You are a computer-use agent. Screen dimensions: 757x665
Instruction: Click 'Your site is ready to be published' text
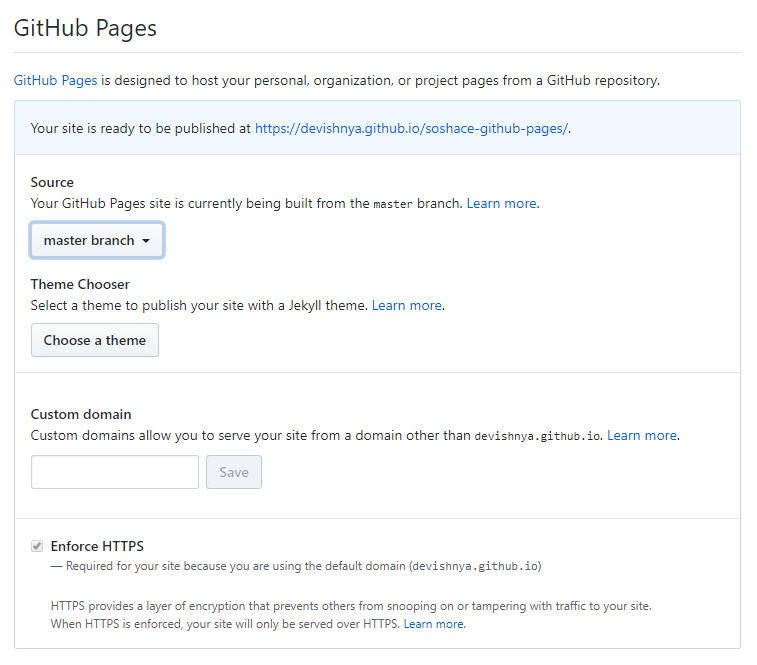tap(141, 128)
